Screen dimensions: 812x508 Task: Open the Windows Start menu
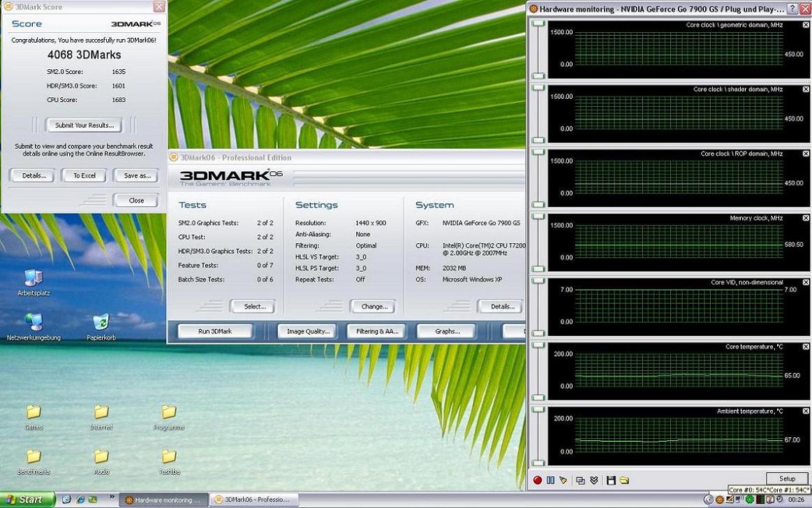pyautogui.click(x=27, y=500)
